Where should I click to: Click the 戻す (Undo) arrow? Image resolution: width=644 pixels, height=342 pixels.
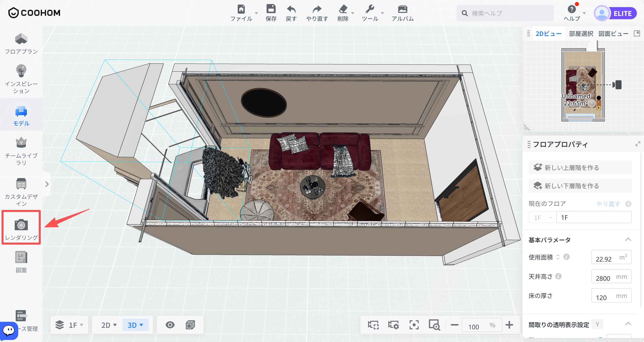(291, 9)
